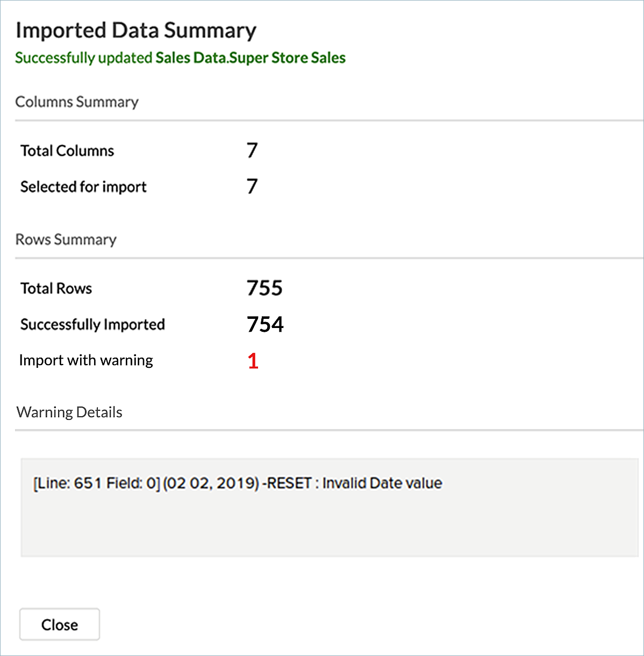Click the Total Rows count 755
The image size is (644, 656).
click(x=264, y=288)
